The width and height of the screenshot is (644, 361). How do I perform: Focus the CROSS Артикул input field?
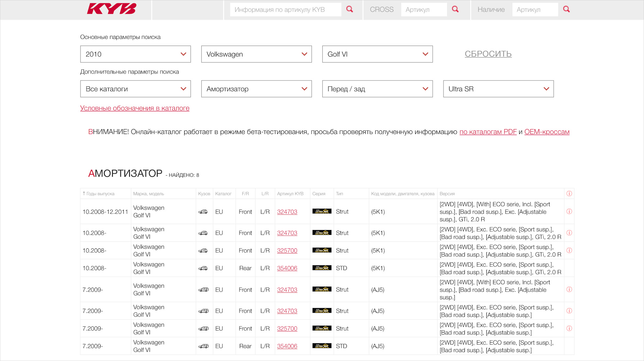pos(424,10)
